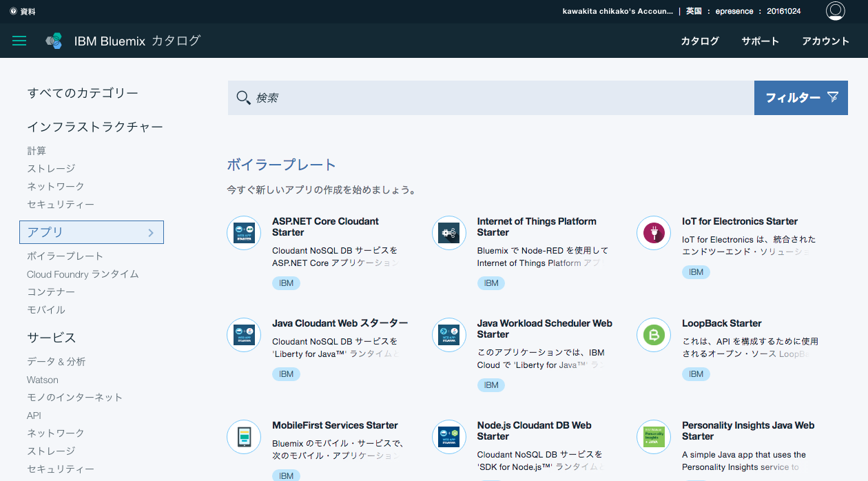Open IoT for Electronics Starter title
868x481 pixels.
[740, 221]
